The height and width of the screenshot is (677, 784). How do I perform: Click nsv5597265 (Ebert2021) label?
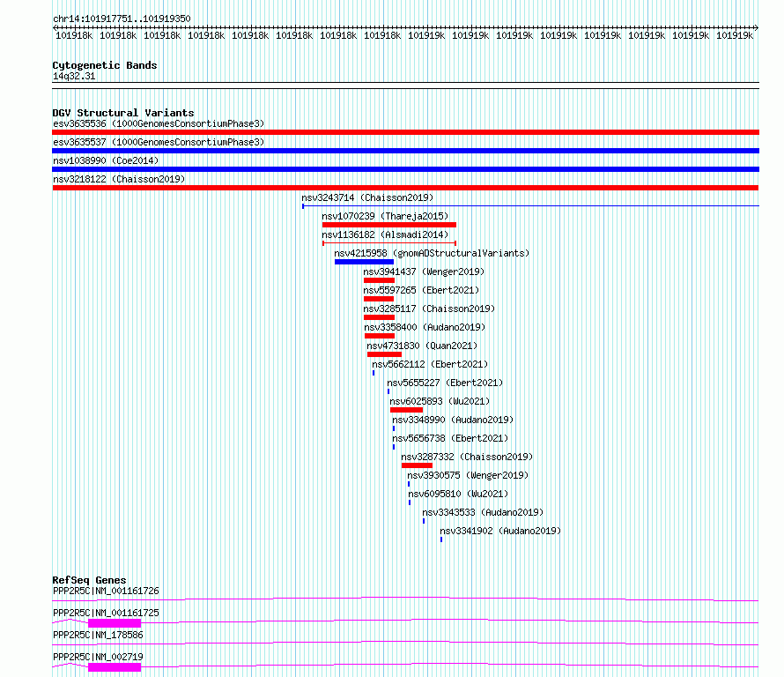point(421,290)
